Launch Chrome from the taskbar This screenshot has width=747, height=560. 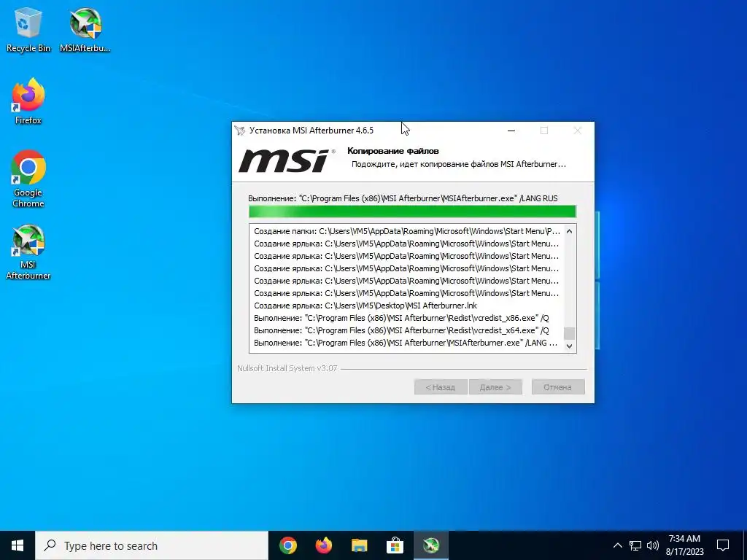[x=288, y=545]
